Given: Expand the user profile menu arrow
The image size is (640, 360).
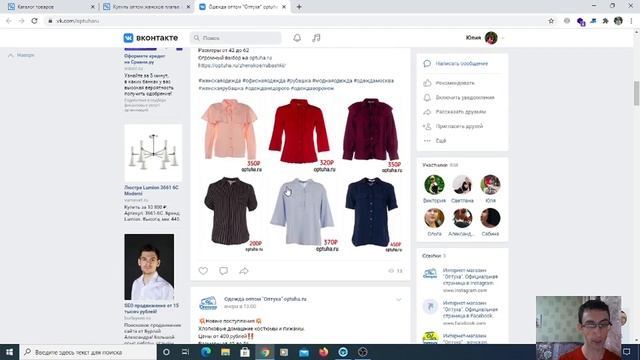Looking at the screenshot, I should [x=503, y=38].
